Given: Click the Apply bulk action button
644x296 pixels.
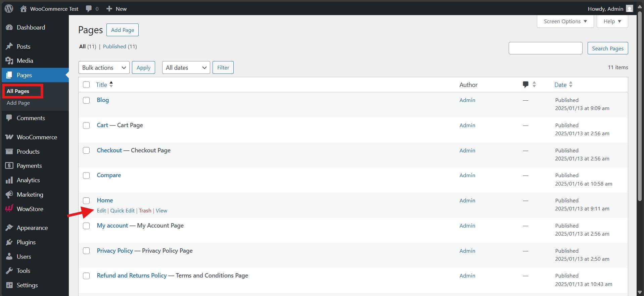Looking at the screenshot, I should [143, 67].
